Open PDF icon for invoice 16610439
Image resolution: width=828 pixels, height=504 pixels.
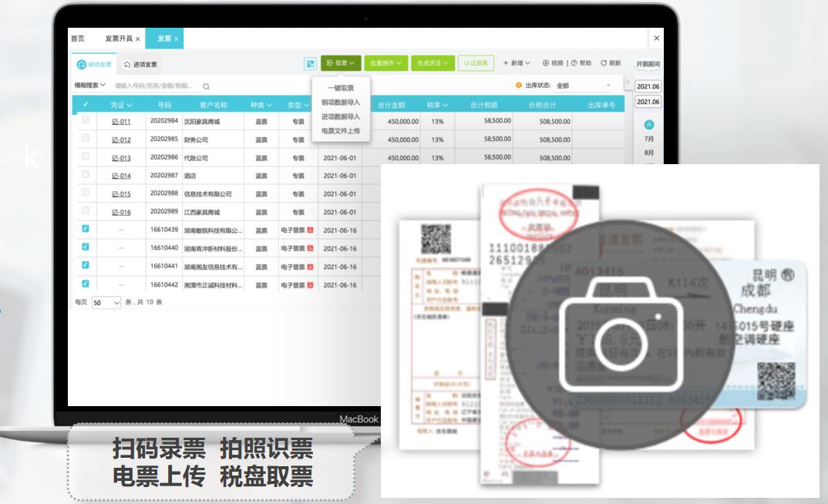[x=311, y=230]
